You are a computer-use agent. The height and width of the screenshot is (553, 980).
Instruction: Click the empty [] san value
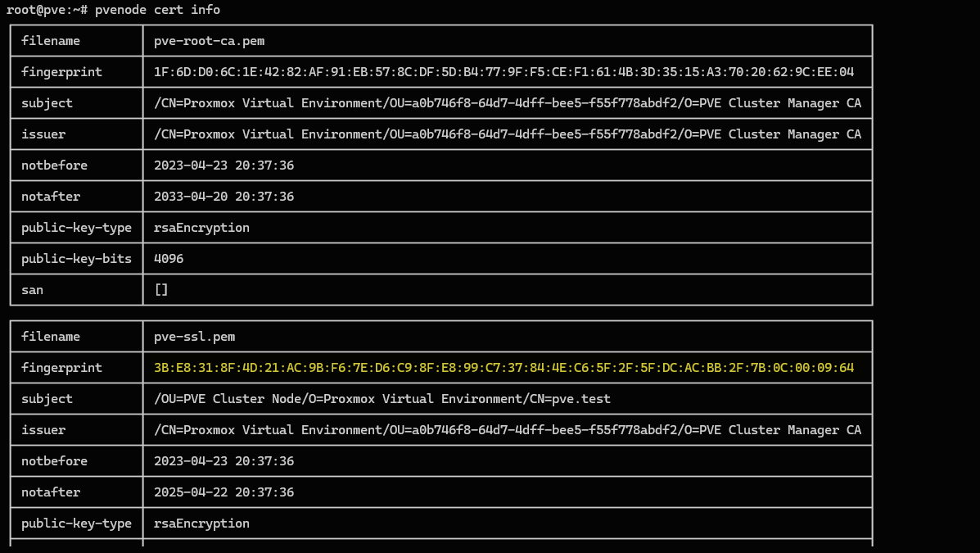pyautogui.click(x=161, y=290)
